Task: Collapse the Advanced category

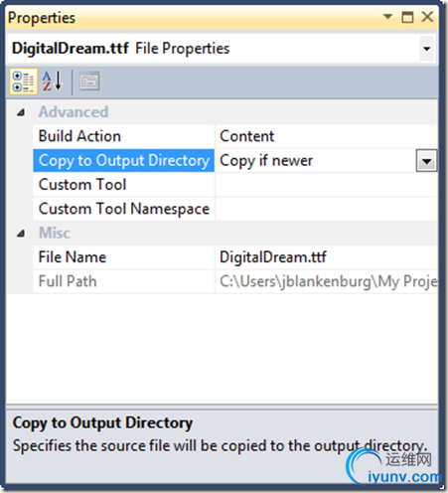Action: 21,112
